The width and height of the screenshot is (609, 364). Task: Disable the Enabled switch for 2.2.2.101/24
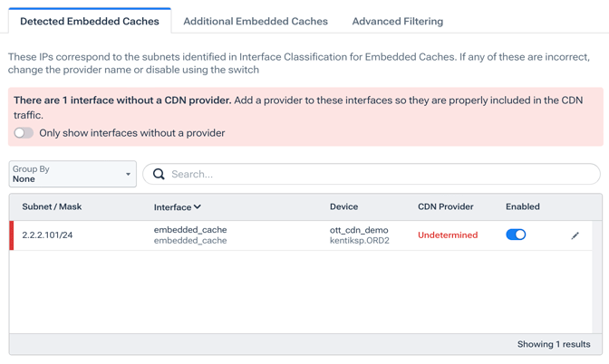(x=516, y=235)
